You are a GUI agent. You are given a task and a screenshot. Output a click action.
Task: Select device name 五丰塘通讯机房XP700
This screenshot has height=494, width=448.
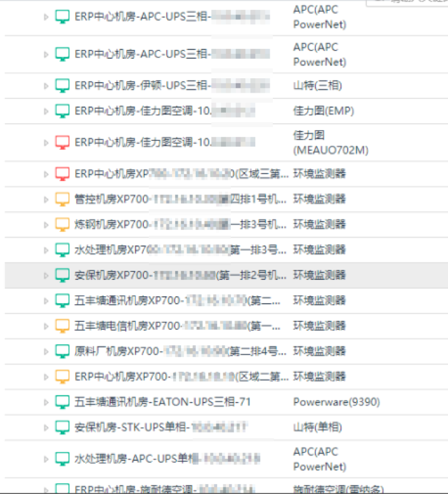tap(177, 301)
